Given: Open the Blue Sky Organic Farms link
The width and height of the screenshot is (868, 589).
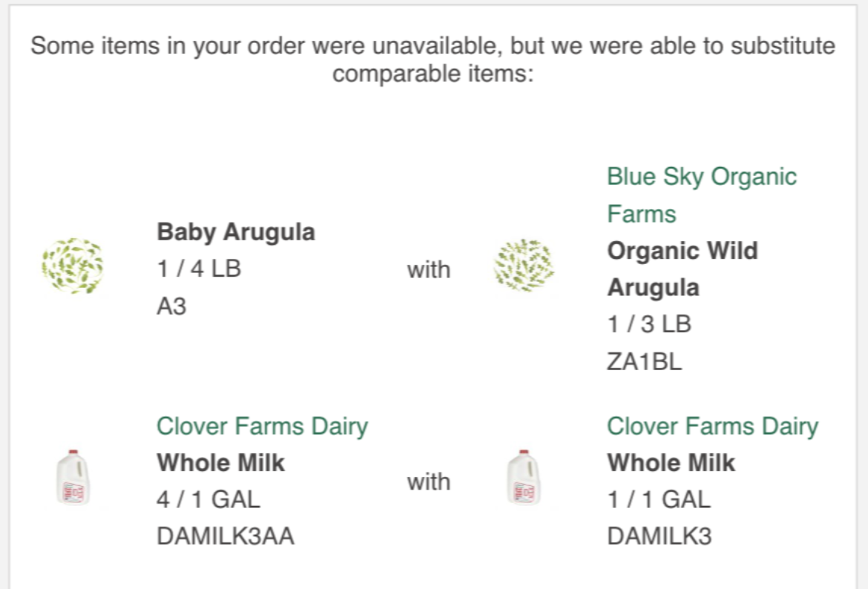Looking at the screenshot, I should point(701,195).
